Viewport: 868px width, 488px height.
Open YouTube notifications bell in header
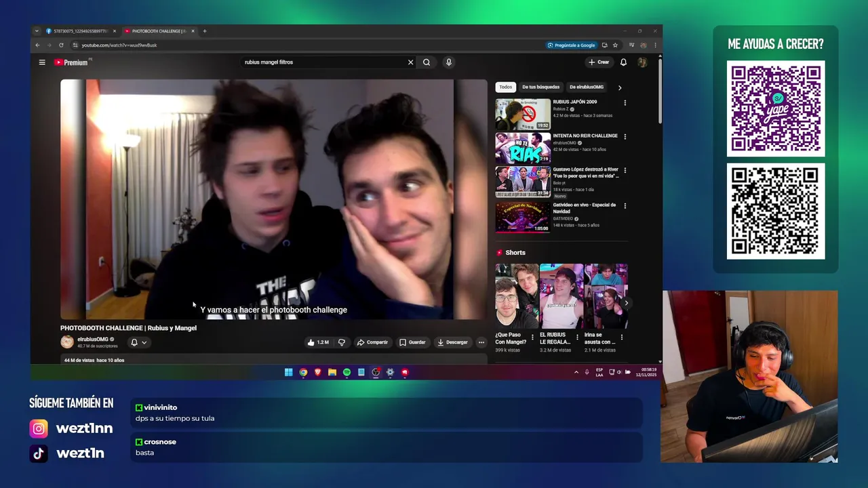point(623,62)
